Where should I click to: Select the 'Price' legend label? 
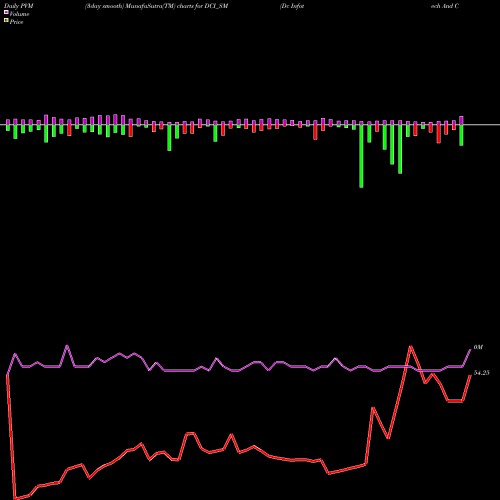coord(16,22)
